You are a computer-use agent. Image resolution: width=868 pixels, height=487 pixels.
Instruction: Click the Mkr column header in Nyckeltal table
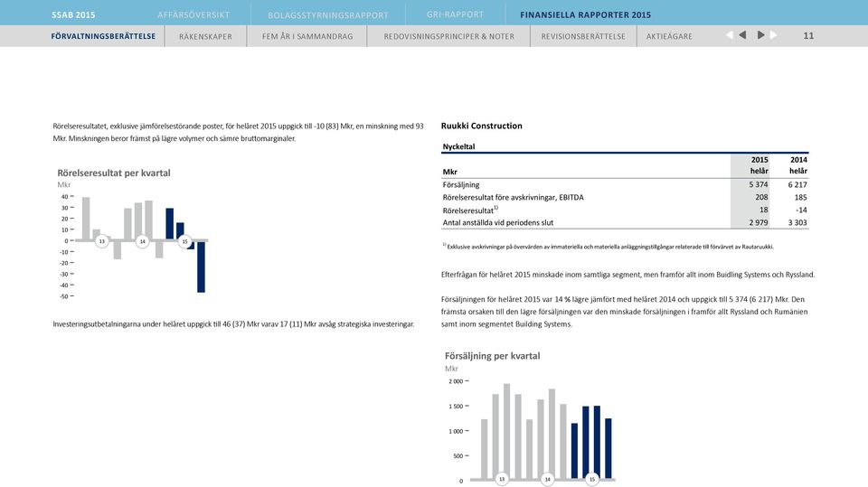[449, 172]
